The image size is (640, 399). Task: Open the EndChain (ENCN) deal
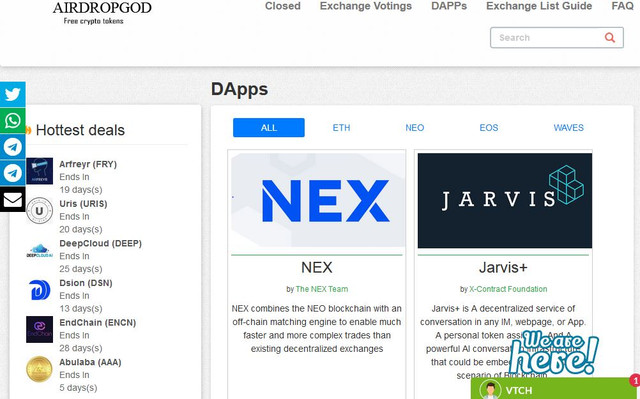tap(98, 322)
